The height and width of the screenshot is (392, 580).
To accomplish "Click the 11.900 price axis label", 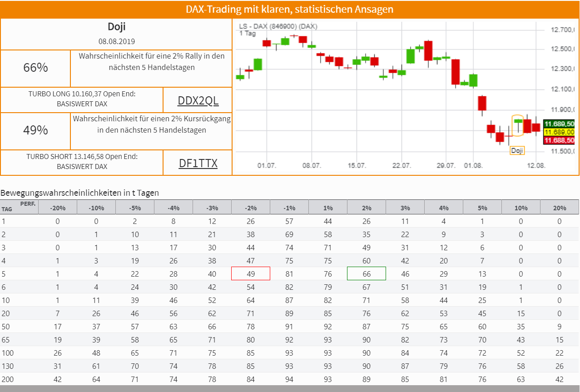I will [x=563, y=109].
